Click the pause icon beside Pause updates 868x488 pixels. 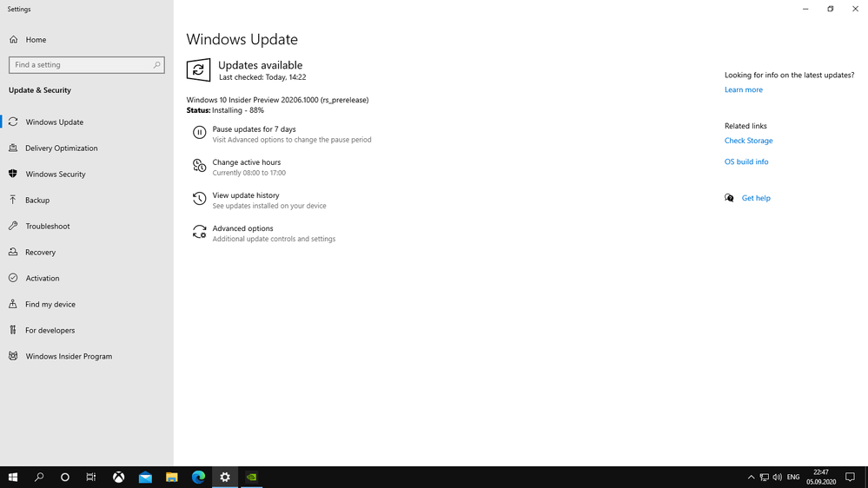tap(199, 133)
